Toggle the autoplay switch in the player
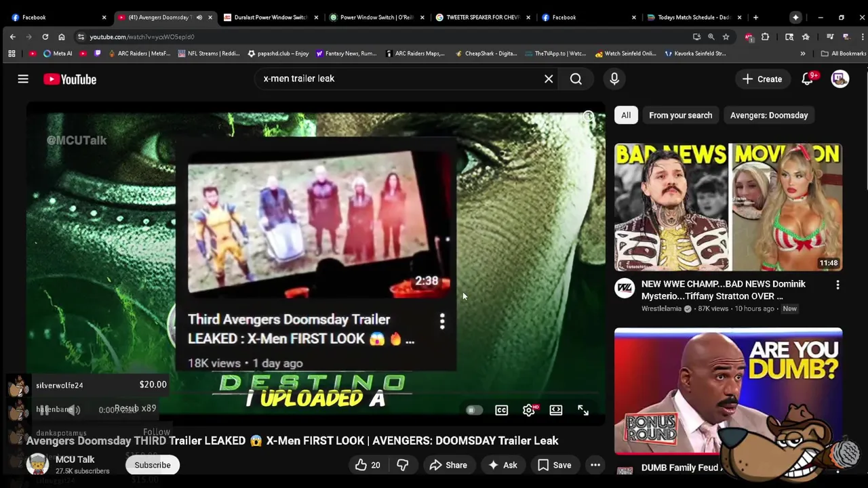 474,410
